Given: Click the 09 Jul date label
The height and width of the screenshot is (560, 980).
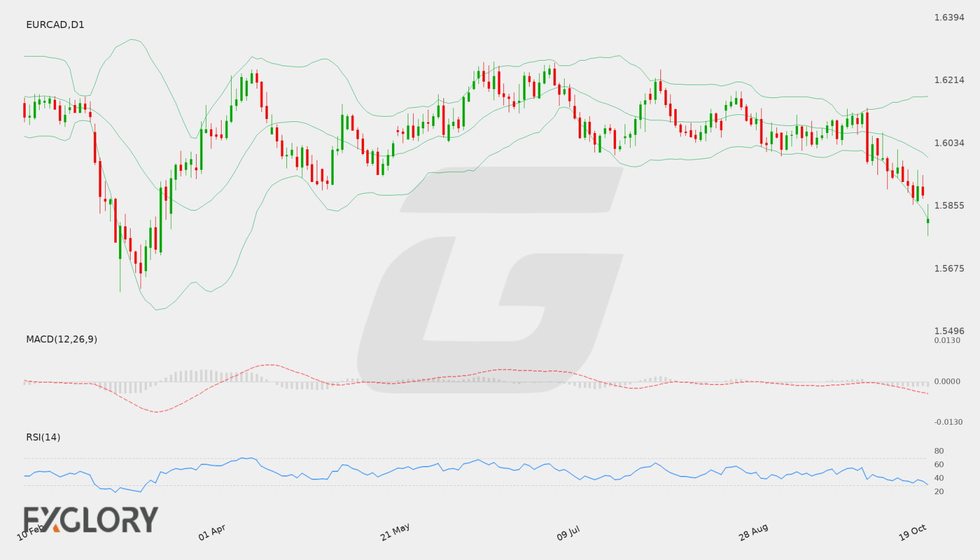Looking at the screenshot, I should pos(568,533).
